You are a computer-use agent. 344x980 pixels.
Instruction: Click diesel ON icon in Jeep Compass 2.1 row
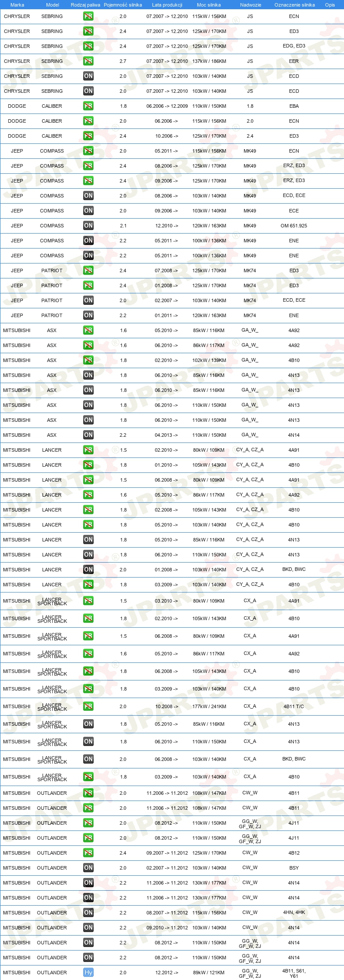88,226
